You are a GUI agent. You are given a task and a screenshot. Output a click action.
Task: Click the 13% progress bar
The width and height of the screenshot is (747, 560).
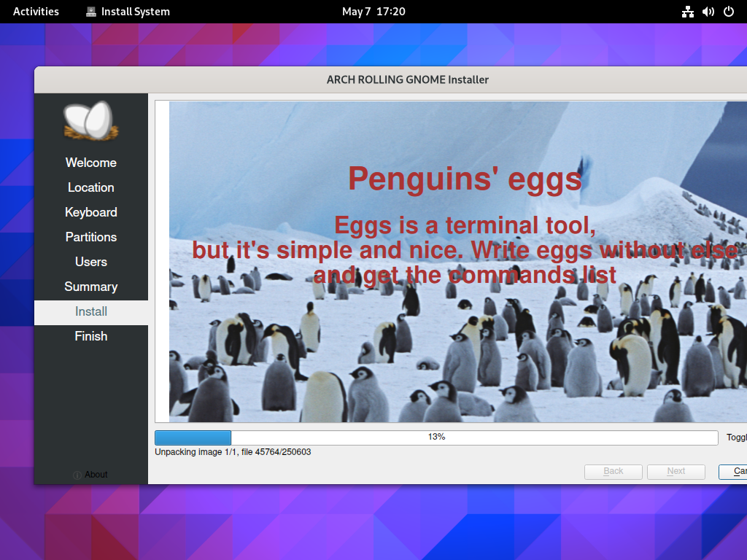[x=438, y=437]
